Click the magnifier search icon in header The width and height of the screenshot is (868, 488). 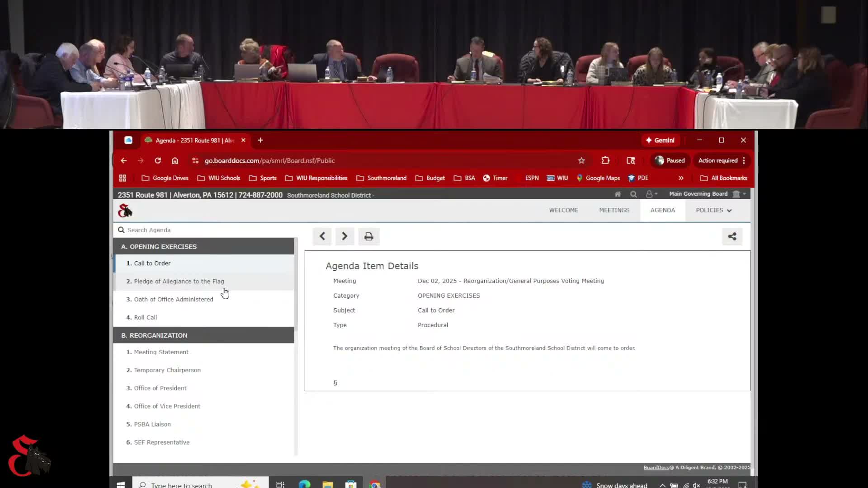(633, 194)
